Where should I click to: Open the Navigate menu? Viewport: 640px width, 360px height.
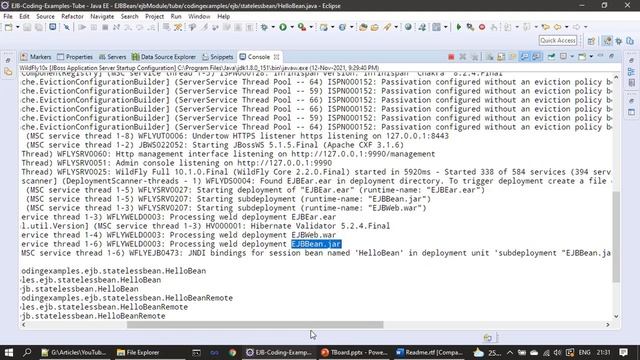pos(102,16)
